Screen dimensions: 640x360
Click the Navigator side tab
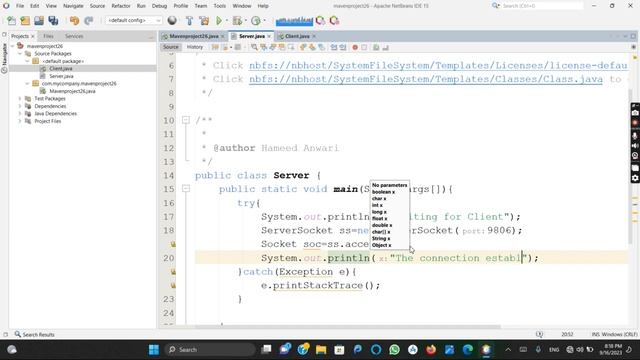pyautogui.click(x=4, y=58)
